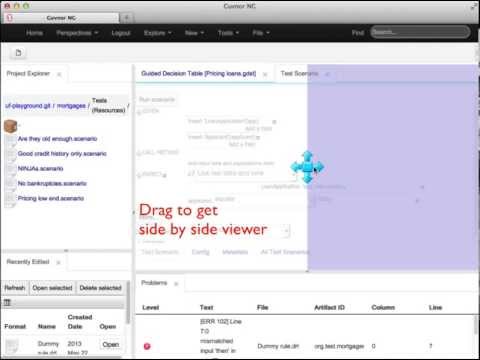Click file icon beside NINJAs.scenario

11,169
